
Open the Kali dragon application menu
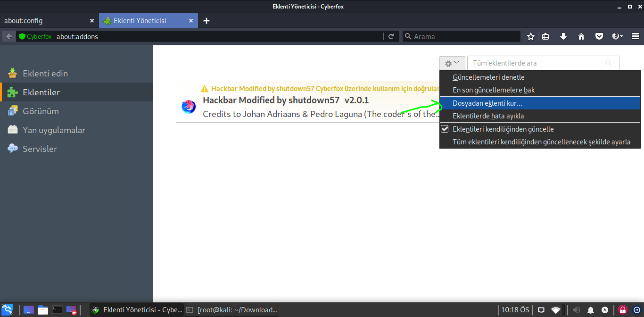[8, 310]
